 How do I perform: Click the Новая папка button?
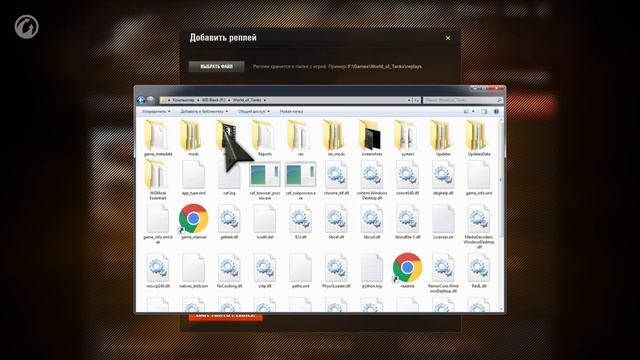pos(291,111)
